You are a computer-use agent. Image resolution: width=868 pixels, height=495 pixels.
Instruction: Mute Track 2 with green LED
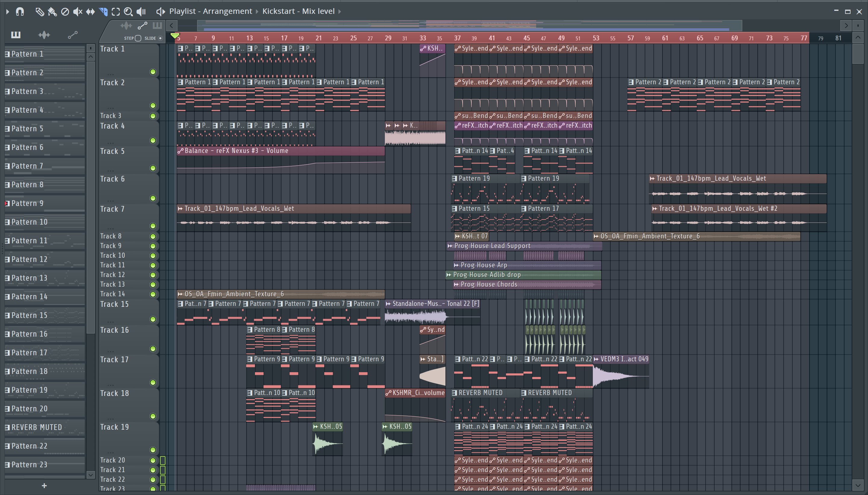click(153, 105)
